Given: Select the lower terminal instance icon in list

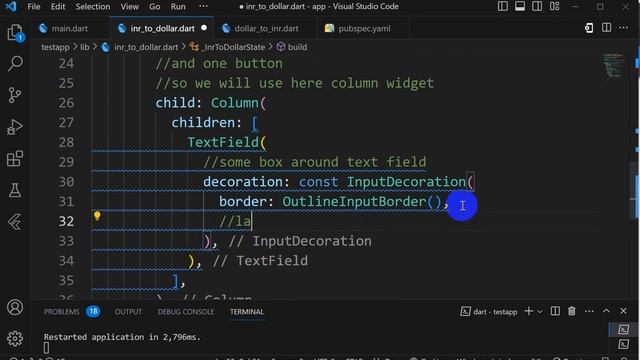Looking at the screenshot, I should (623, 344).
